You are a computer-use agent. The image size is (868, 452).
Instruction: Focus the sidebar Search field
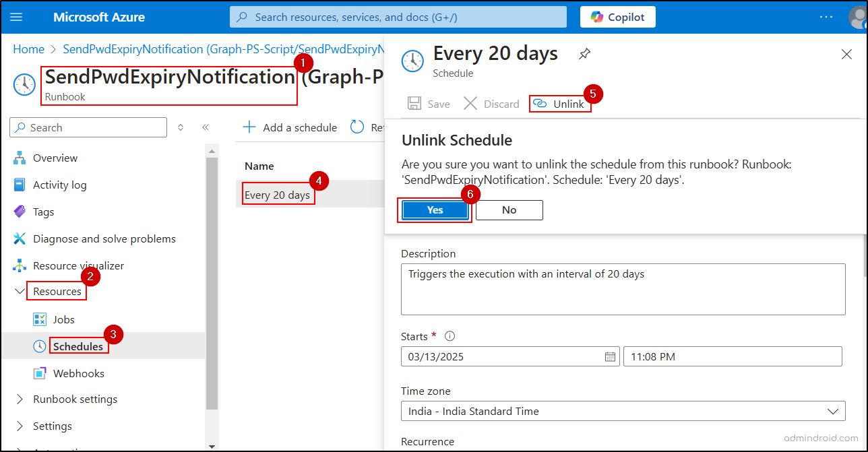88,127
